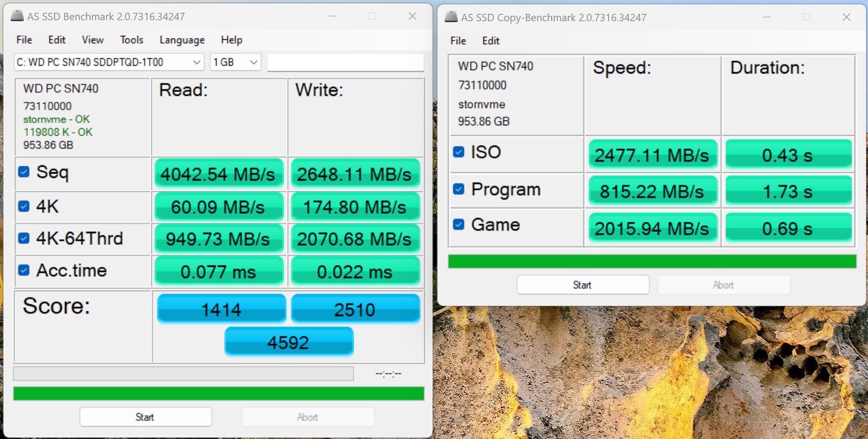The width and height of the screenshot is (868, 439).
Task: Click the stornvme - OK driver status text
Action: tap(56, 119)
